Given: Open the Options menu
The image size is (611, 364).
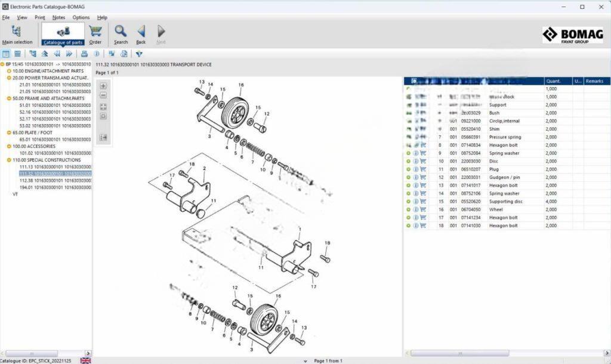Looking at the screenshot, I should click(81, 17).
